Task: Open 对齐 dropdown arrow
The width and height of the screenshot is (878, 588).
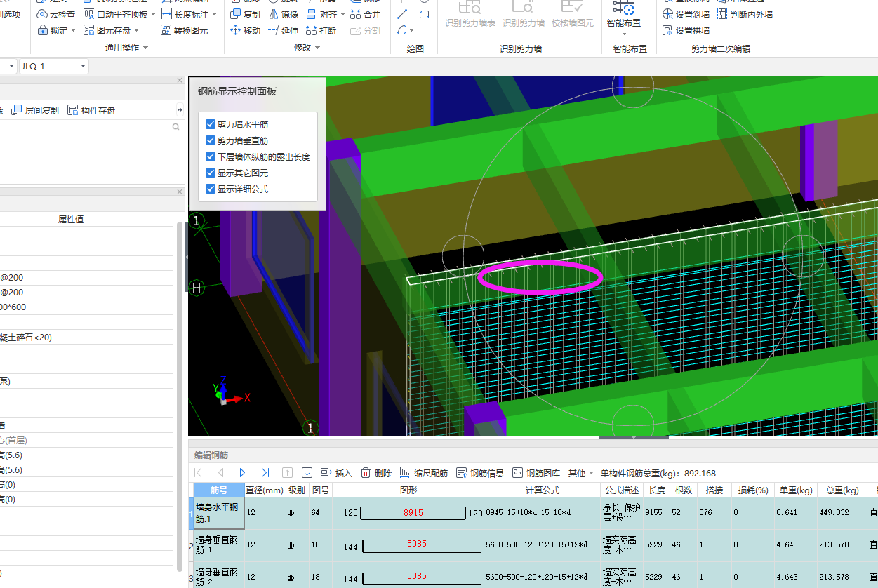Action: tap(342, 14)
